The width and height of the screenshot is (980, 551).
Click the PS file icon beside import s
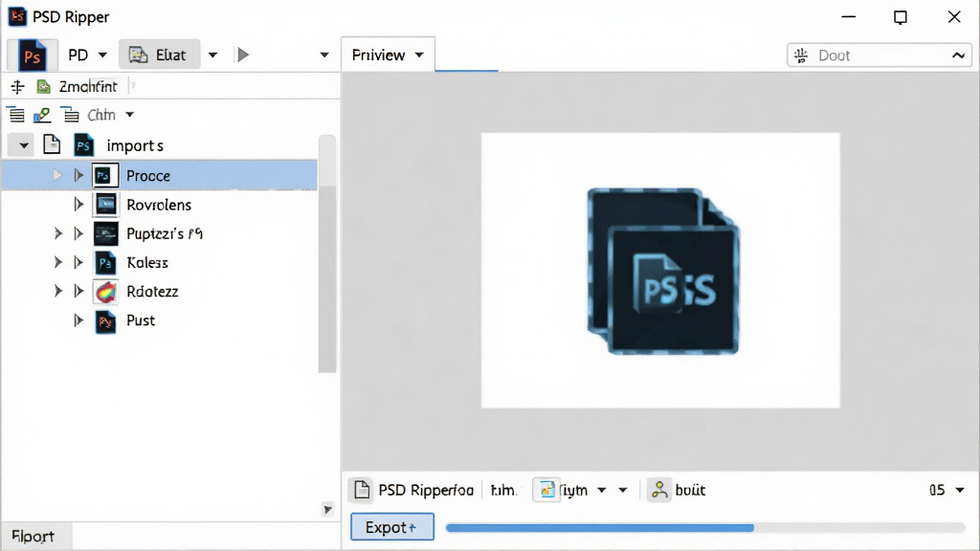[x=84, y=145]
